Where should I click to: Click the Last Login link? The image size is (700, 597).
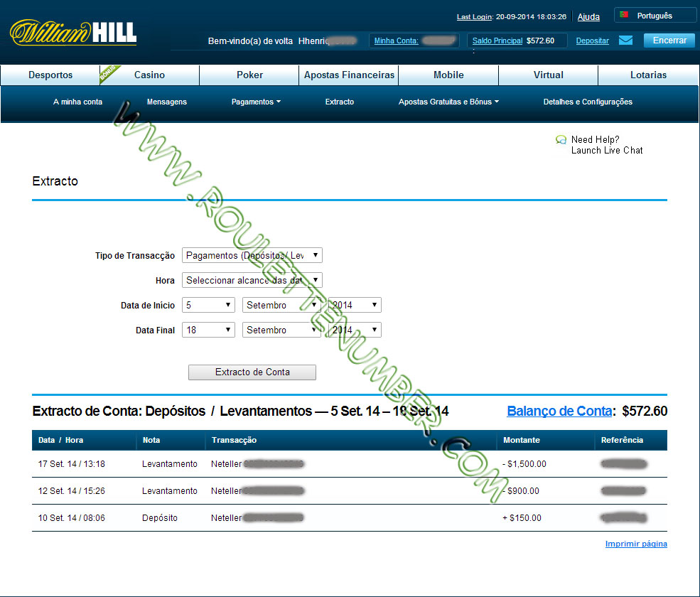(474, 17)
